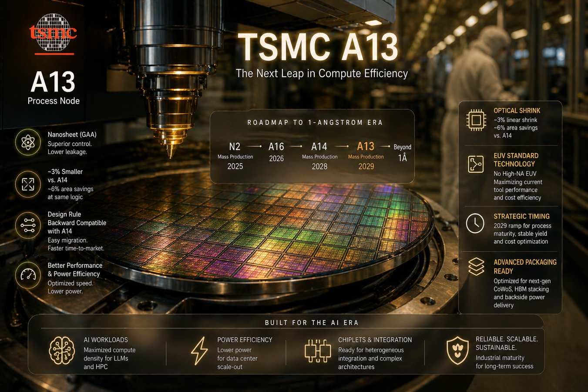This screenshot has width=588, height=392.
Task: Click the Optical Shrink chip icon
Action: (476, 120)
